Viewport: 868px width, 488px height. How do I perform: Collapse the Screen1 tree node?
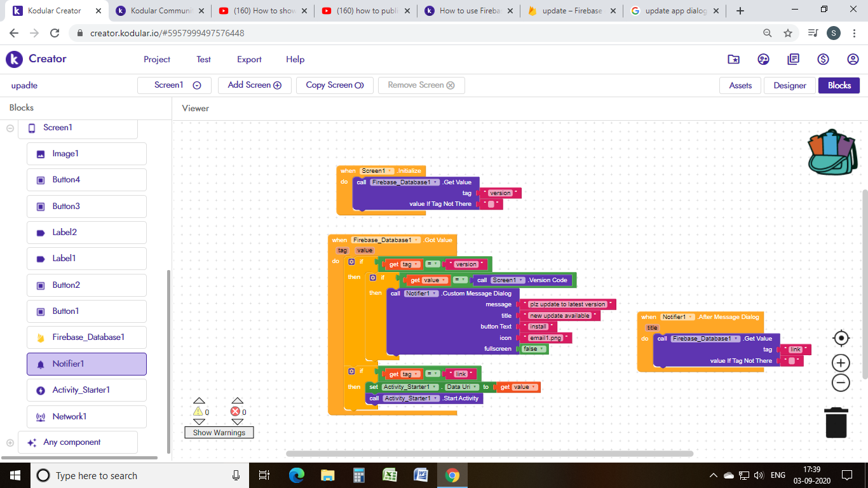point(10,128)
